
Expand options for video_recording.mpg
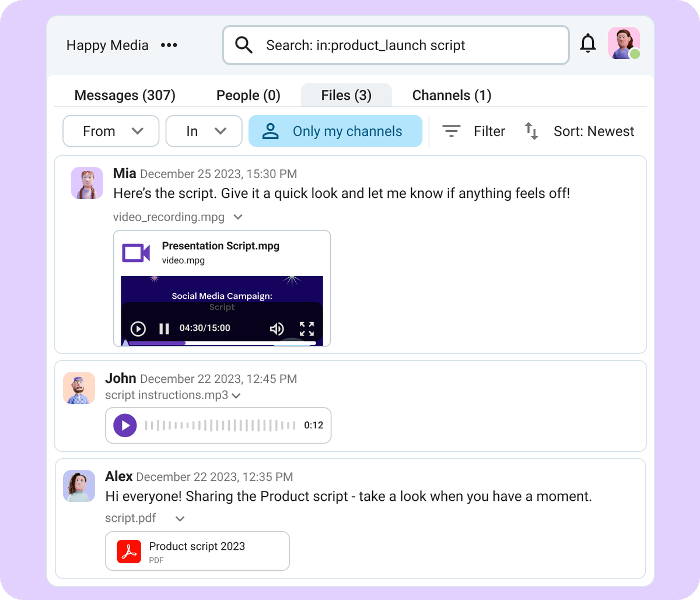[237, 217]
